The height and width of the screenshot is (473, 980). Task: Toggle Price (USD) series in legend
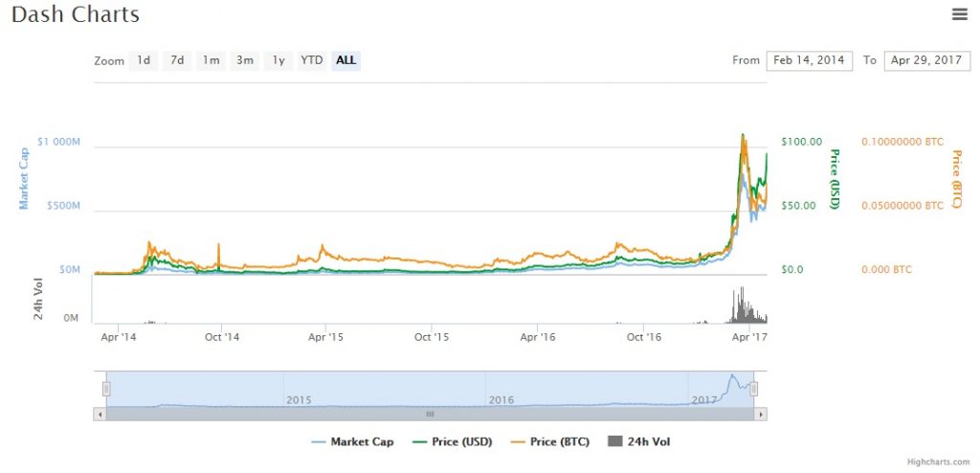[453, 441]
